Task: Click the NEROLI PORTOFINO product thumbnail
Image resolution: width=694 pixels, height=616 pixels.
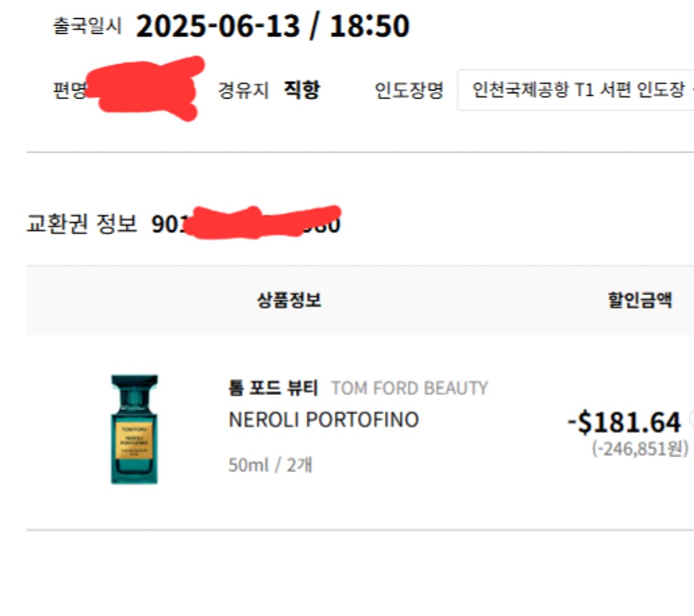Action: [134, 428]
